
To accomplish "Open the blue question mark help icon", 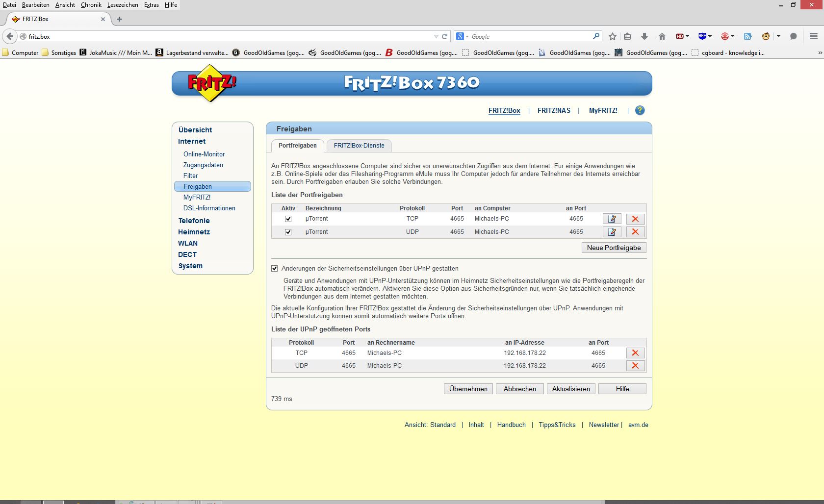I will click(640, 110).
